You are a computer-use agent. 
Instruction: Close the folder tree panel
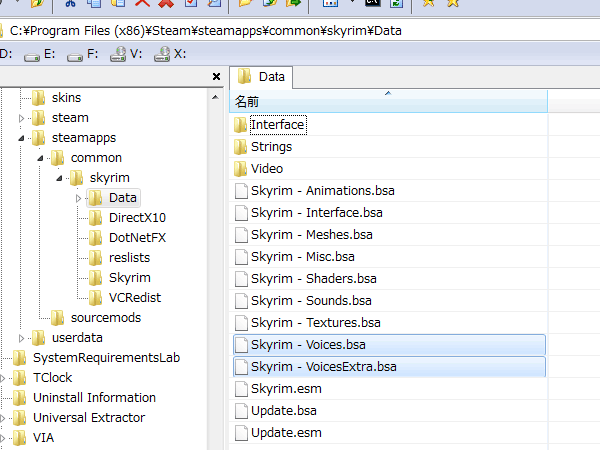click(217, 77)
